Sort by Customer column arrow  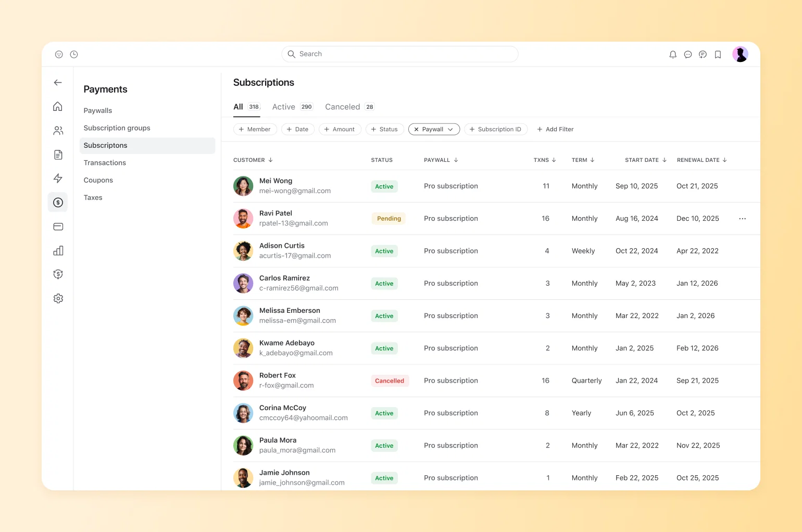270,160
